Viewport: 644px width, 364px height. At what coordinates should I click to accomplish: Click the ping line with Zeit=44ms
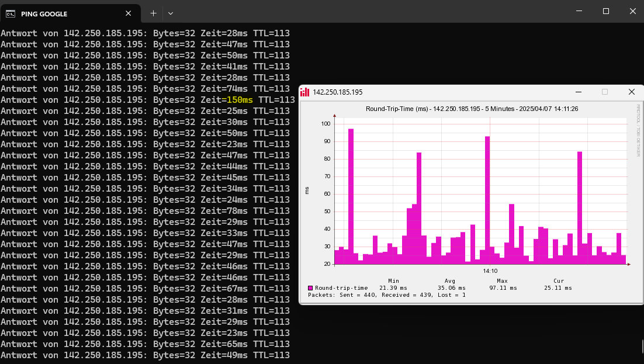(x=145, y=167)
